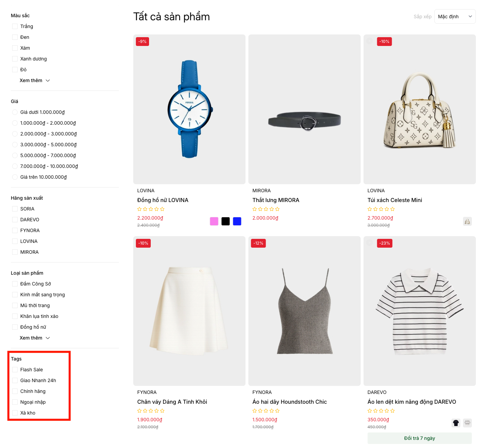Select the 'Giá dưới 1.000.000₫' price option
The width and height of the screenshot is (484, 448).
pyautogui.click(x=15, y=112)
